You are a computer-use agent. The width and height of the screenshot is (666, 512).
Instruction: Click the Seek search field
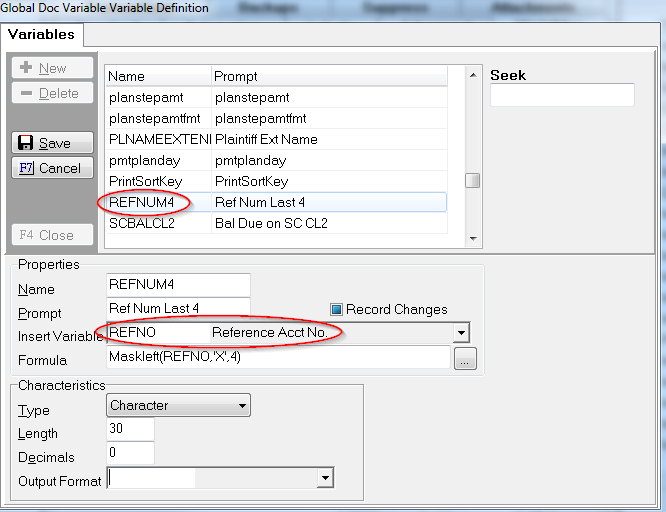[x=562, y=95]
